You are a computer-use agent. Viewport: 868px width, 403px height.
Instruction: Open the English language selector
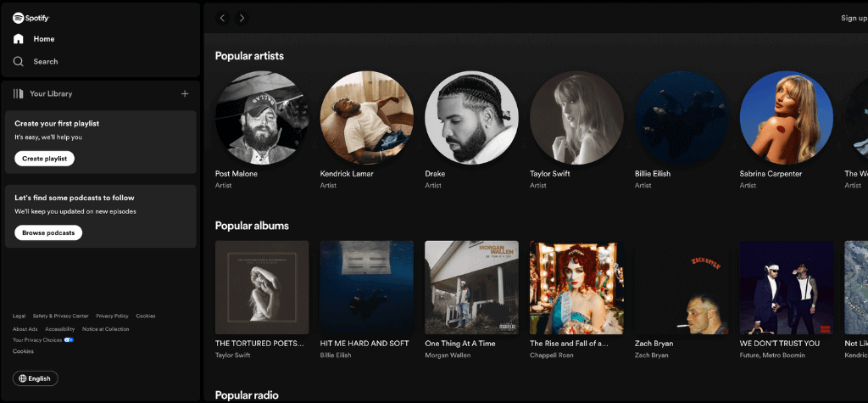coord(36,378)
